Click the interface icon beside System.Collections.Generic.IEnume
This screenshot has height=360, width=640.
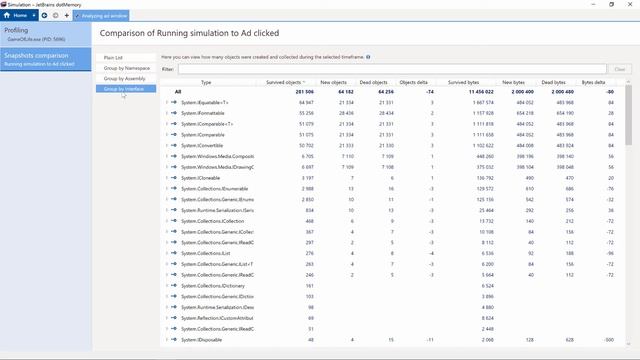tap(174, 199)
